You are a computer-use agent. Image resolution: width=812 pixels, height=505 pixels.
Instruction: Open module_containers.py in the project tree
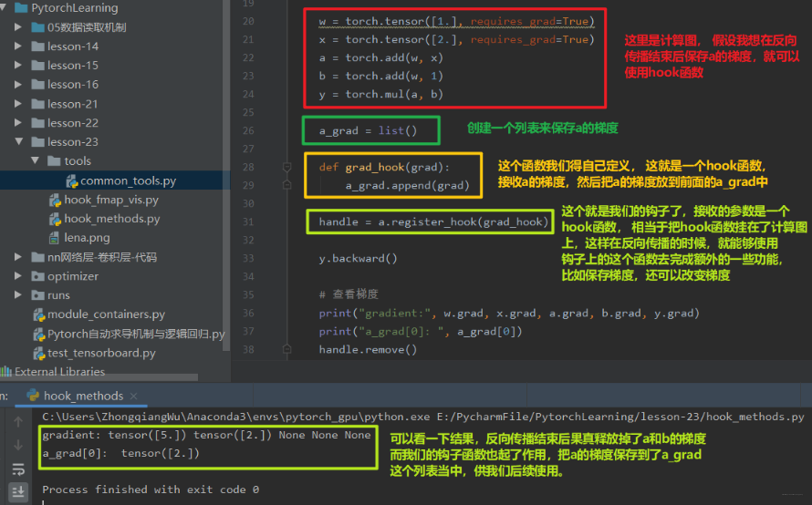pos(106,314)
